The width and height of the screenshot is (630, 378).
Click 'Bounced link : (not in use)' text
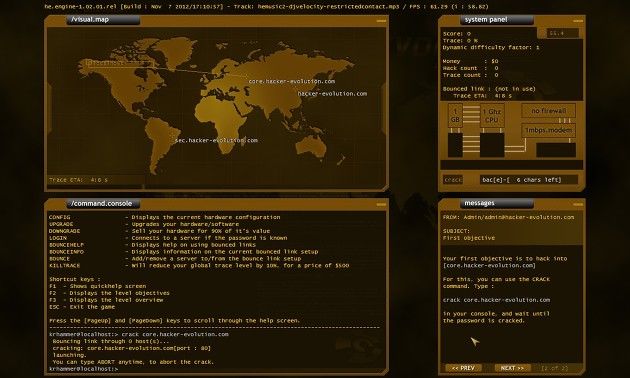click(x=489, y=89)
